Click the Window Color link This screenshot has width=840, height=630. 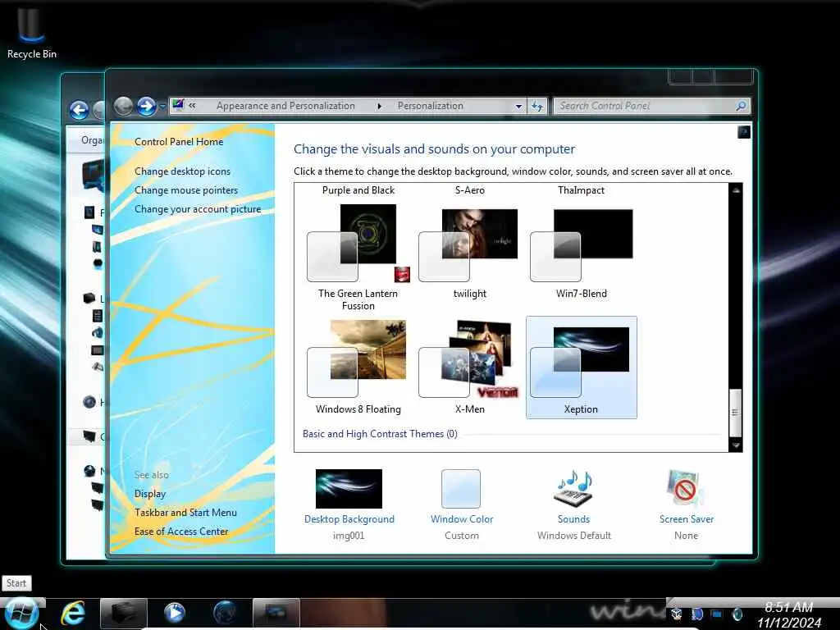(x=462, y=519)
